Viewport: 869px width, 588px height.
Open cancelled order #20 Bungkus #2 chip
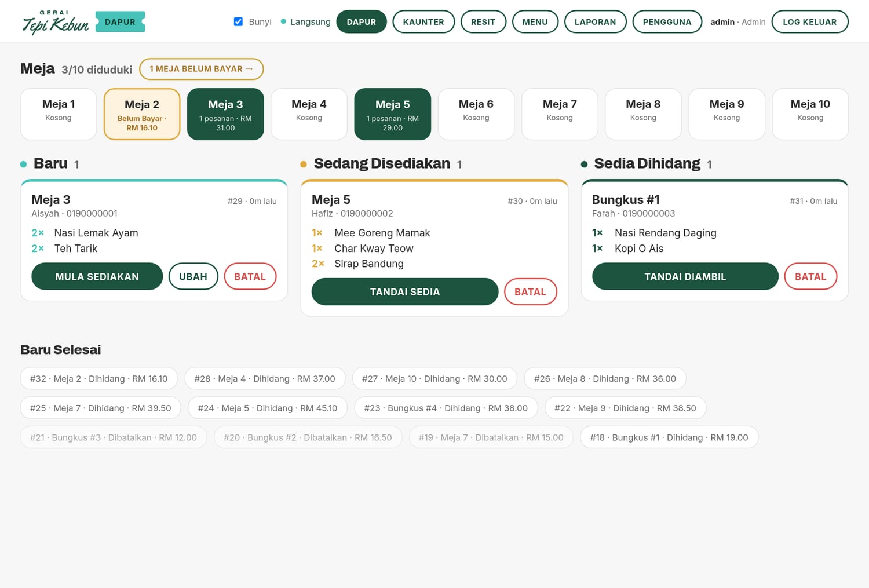point(308,437)
